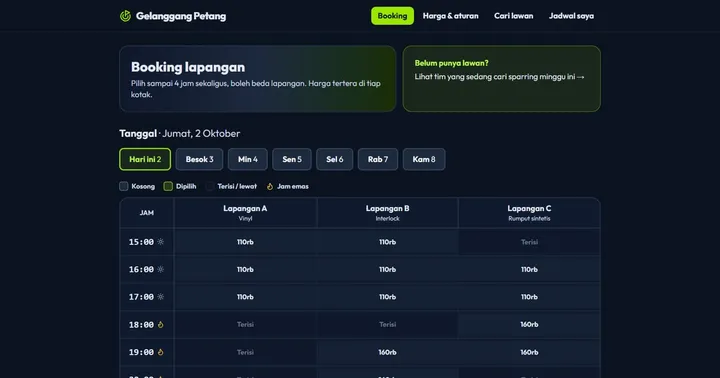This screenshot has height=378, width=720.
Task: Select the Besok 3 date
Action: pos(199,159)
